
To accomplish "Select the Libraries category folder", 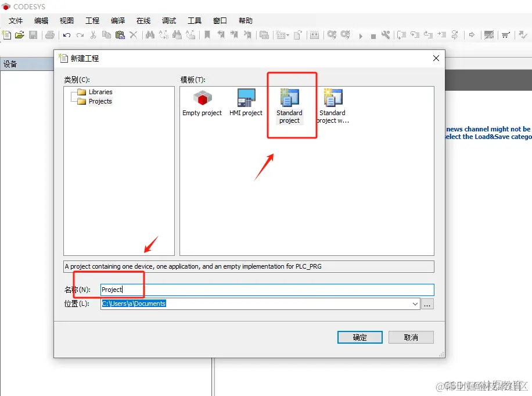I will [x=95, y=92].
